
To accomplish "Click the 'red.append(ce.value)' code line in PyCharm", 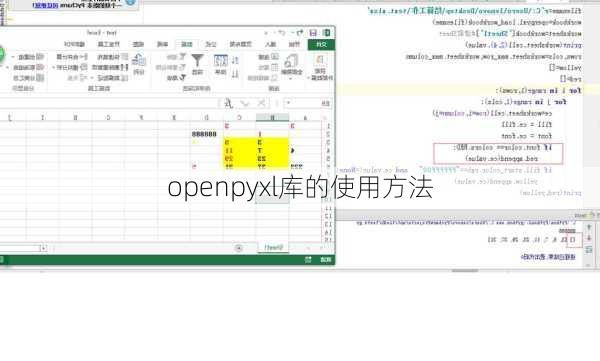I will tap(501, 158).
